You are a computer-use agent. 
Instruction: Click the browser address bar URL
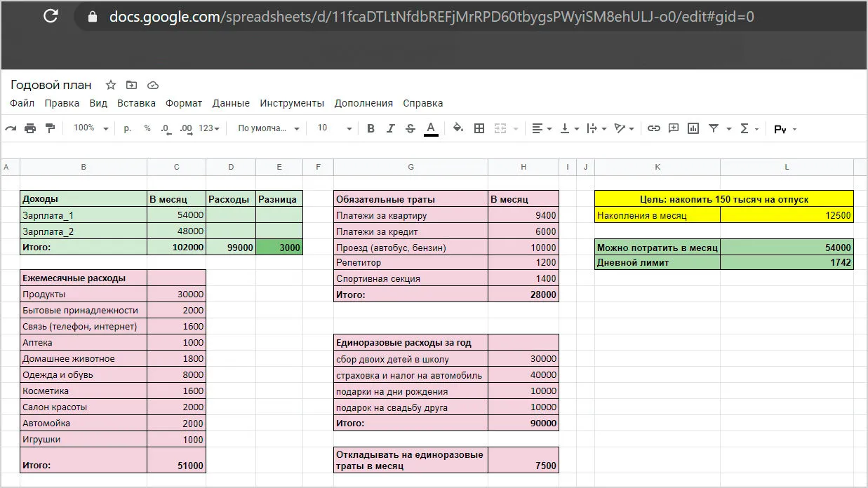pyautogui.click(x=432, y=17)
